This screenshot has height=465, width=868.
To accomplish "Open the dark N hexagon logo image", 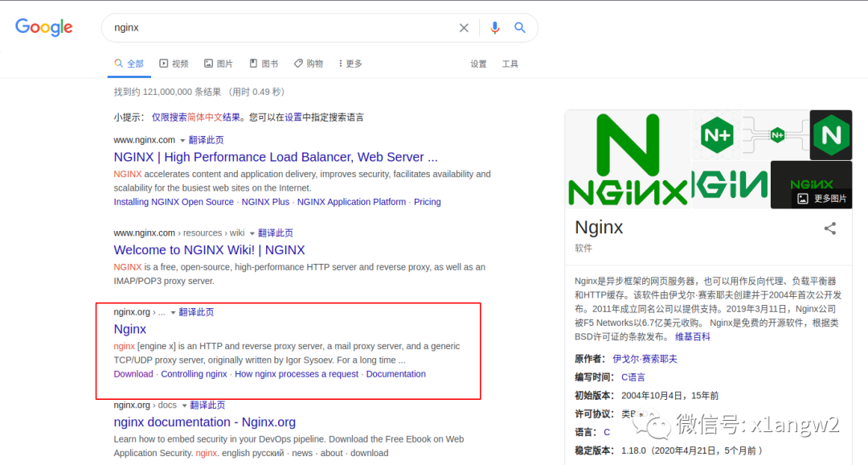I will (831, 134).
